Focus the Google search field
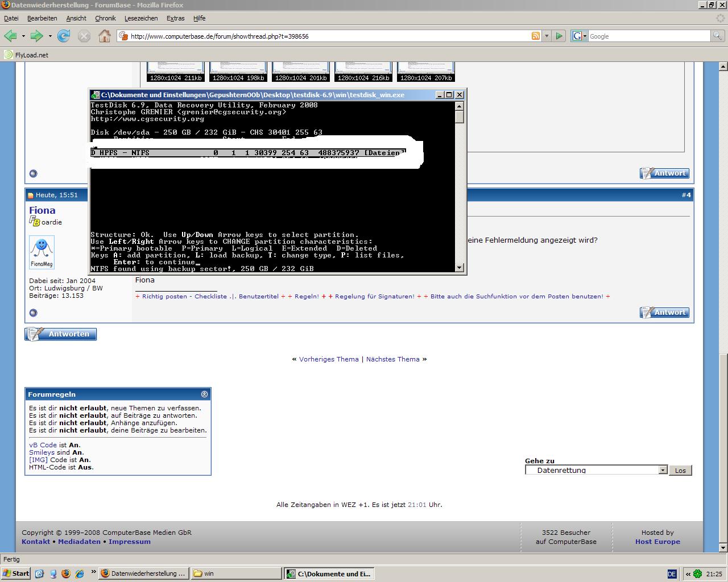This screenshot has width=728, height=582. 650,36
